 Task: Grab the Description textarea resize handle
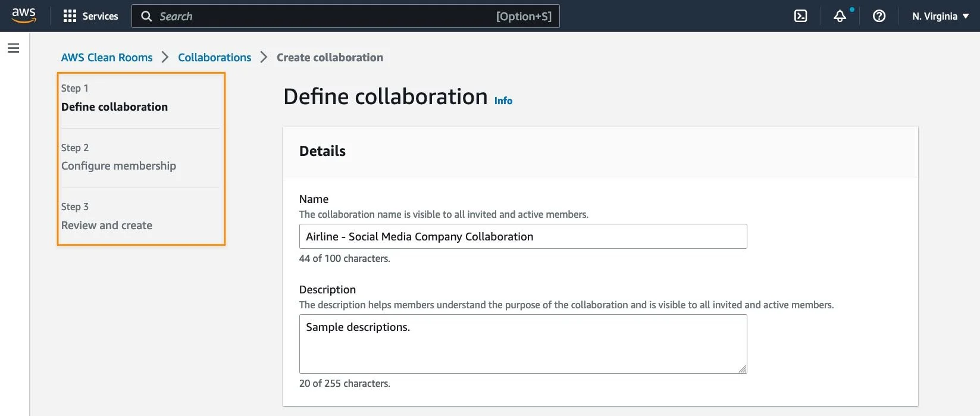tap(743, 369)
